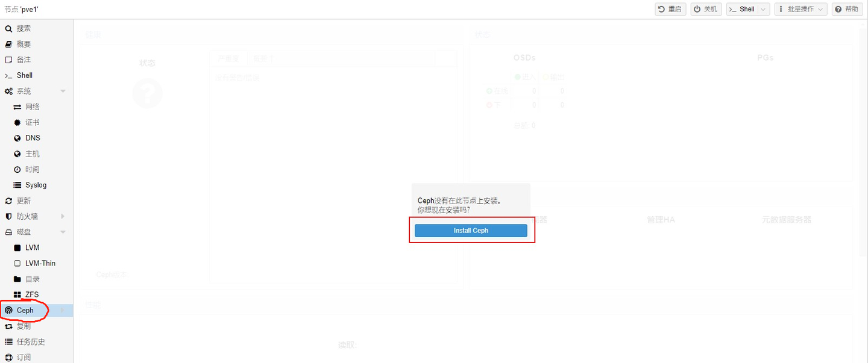Select the 概要 summary book icon

(x=8, y=44)
